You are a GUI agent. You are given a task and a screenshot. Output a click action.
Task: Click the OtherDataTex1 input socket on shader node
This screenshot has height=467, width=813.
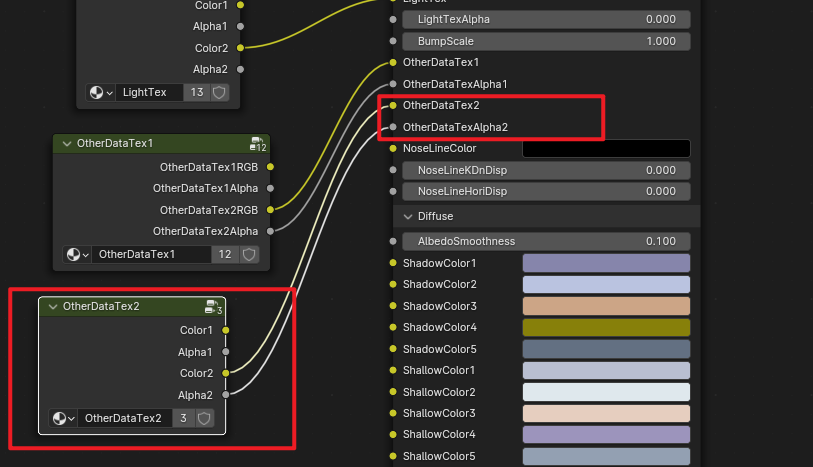point(393,63)
